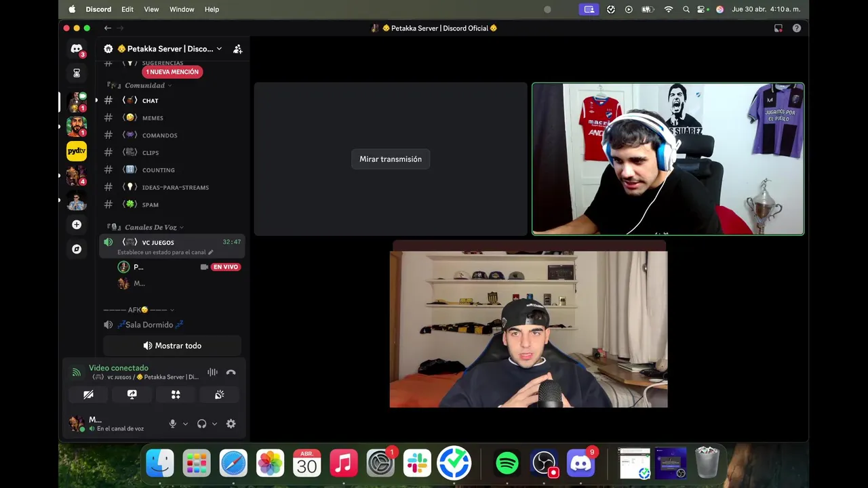Open Spotify from the Dock
868x488 pixels.
[507, 464]
